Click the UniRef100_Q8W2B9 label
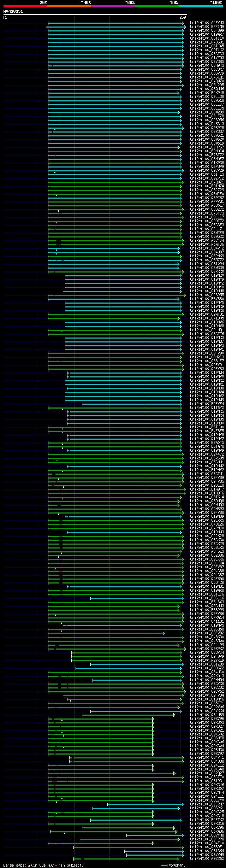 pos(207,112)
